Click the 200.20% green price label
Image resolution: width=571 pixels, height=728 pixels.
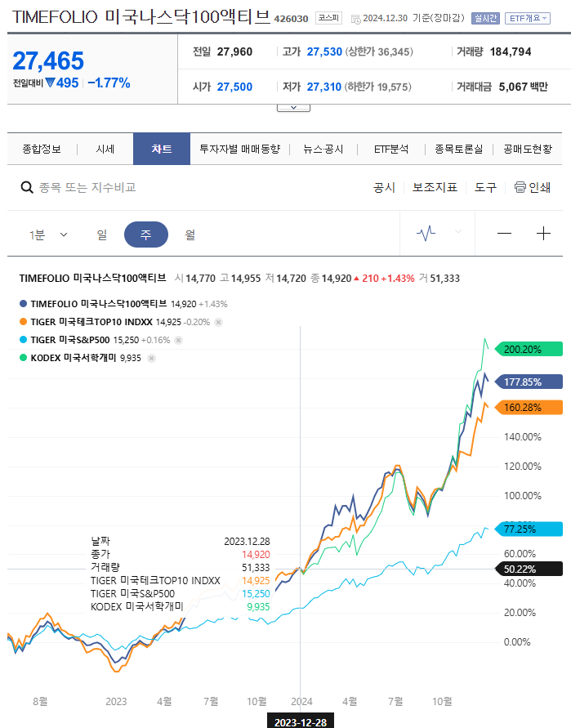[x=529, y=349]
